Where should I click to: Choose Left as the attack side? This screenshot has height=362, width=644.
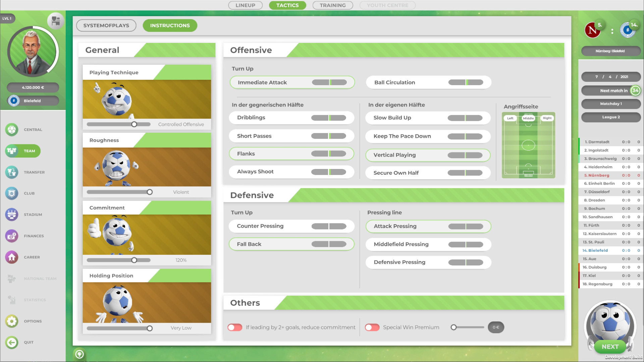[x=510, y=118]
